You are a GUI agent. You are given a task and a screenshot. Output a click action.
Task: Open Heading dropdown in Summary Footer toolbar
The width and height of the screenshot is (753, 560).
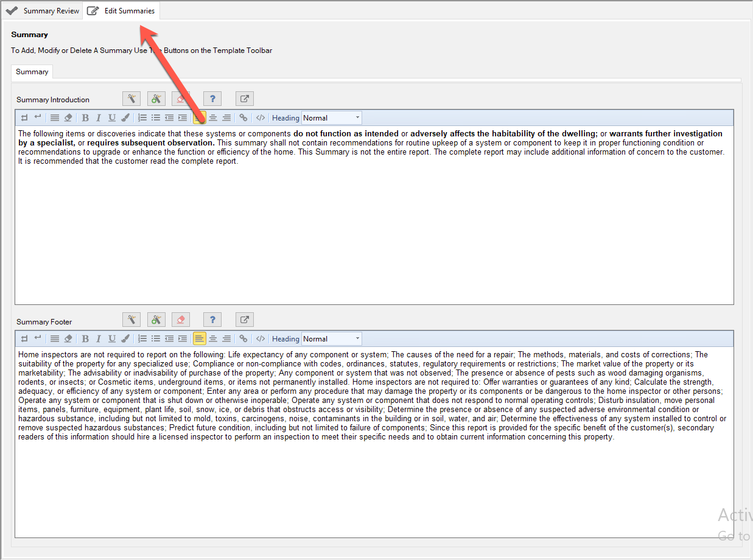pyautogui.click(x=332, y=339)
